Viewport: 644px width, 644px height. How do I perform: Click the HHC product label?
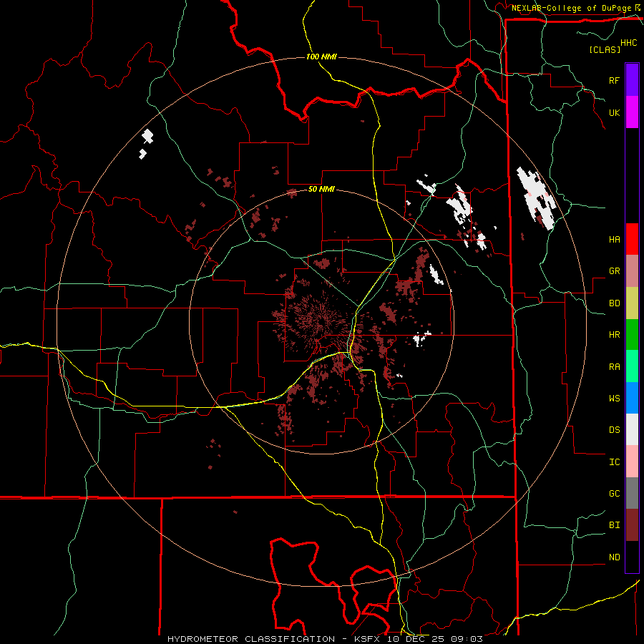click(629, 43)
